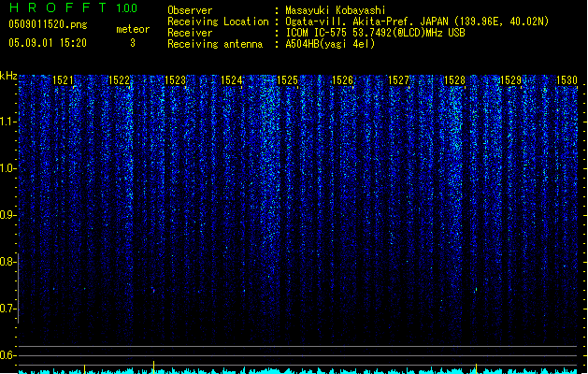The height and width of the screenshot is (374, 588).
Task: Click the 1525 time marker
Action: (x=287, y=80)
